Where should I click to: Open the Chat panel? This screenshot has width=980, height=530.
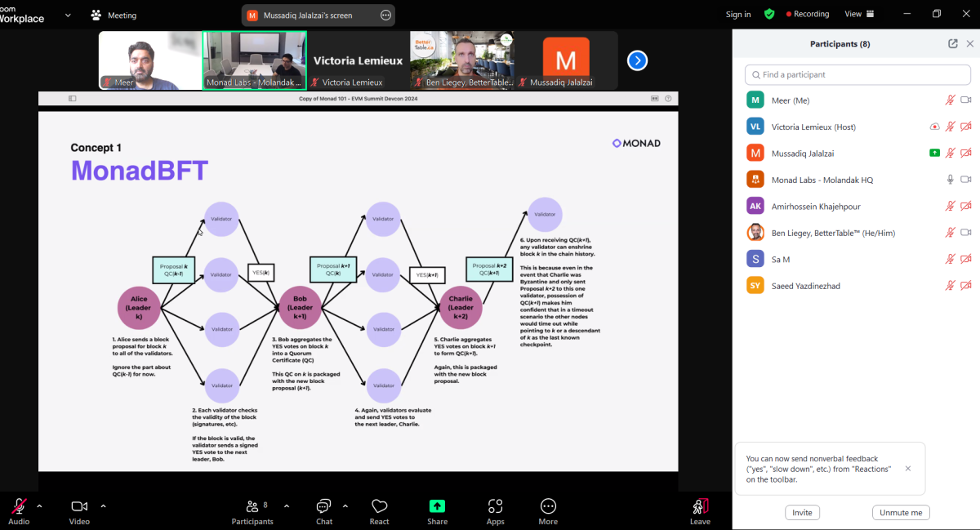[324, 510]
